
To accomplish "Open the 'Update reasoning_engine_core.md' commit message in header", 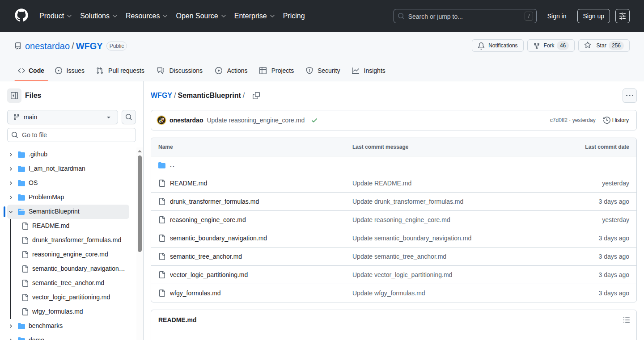I will pos(256,120).
